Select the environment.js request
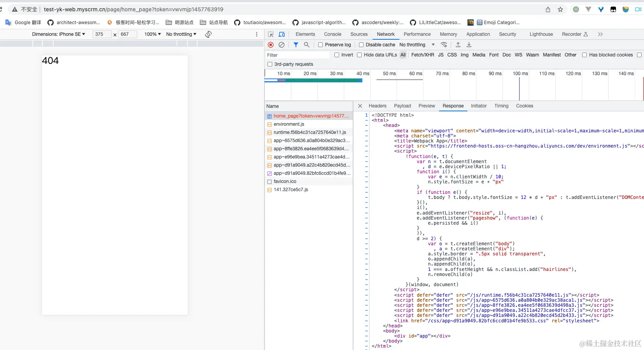644x350 pixels. (309, 124)
